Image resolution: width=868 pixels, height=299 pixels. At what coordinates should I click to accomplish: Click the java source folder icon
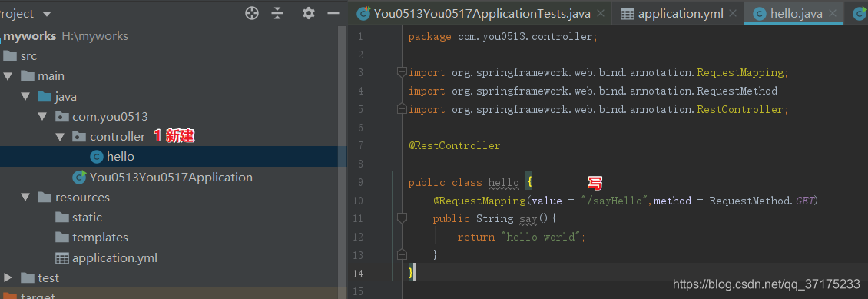(x=45, y=97)
